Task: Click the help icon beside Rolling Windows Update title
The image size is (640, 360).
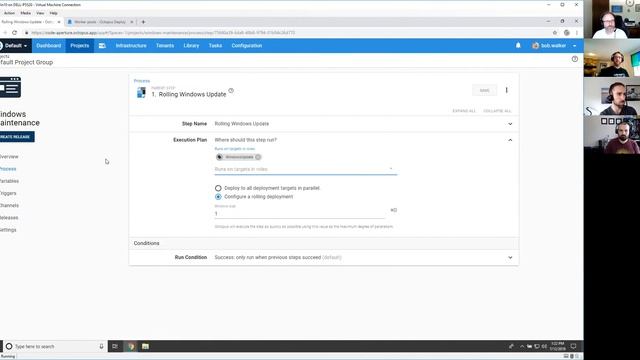Action: pyautogui.click(x=231, y=91)
